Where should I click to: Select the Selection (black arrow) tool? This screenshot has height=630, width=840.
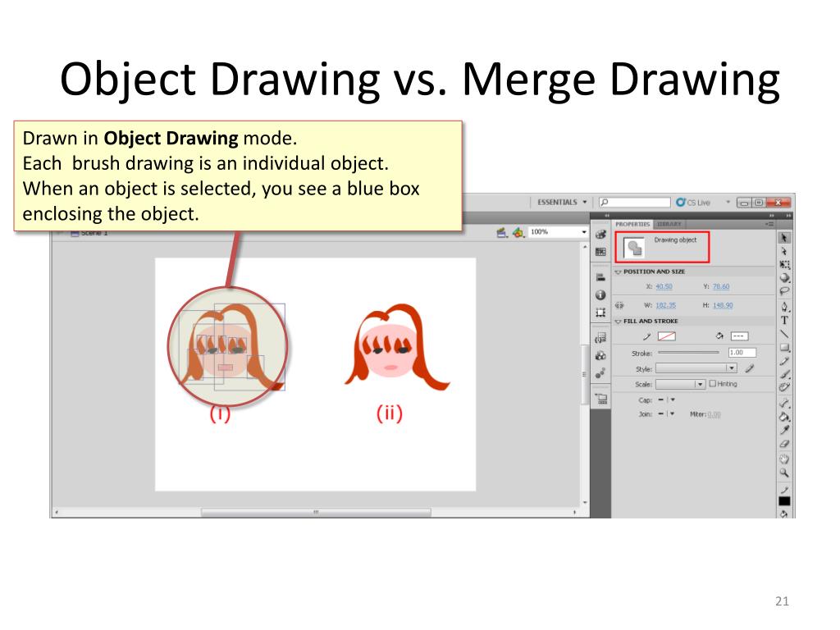(784, 238)
